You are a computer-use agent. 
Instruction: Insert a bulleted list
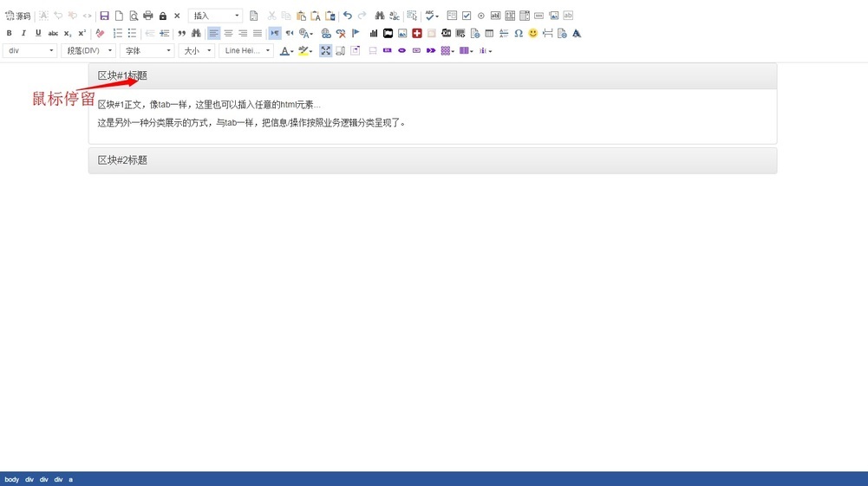(132, 34)
